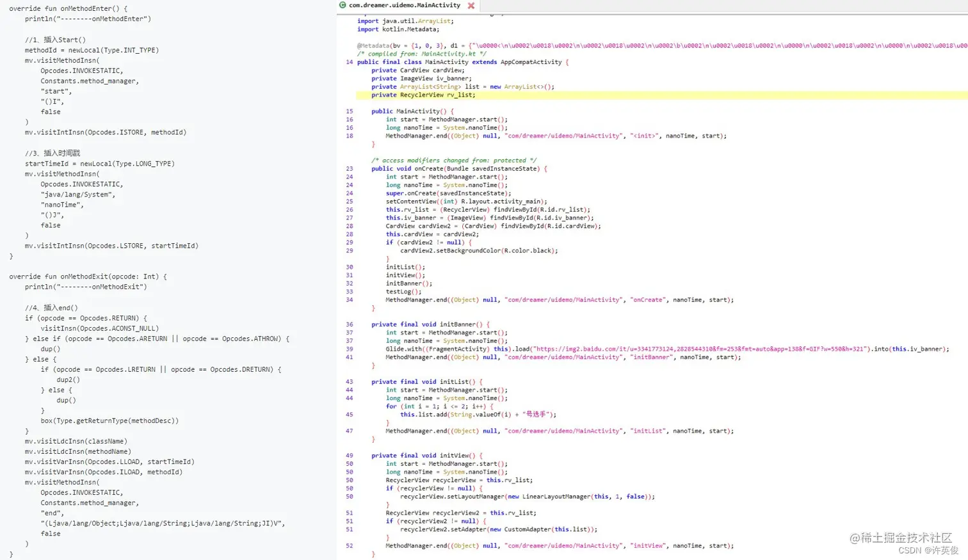Screen dimensions: 968x560
Task: Click 'public final class MainActivity extends AppCompatActivity' line
Action: point(463,62)
